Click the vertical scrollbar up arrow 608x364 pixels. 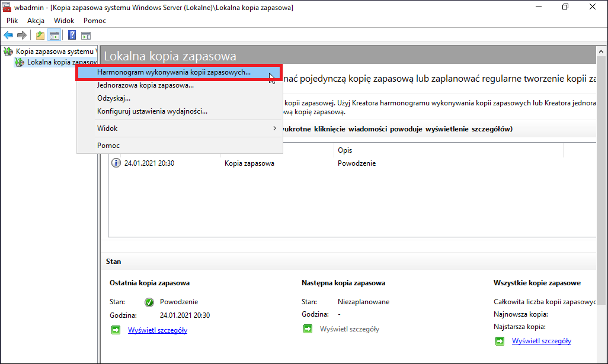coord(601,51)
